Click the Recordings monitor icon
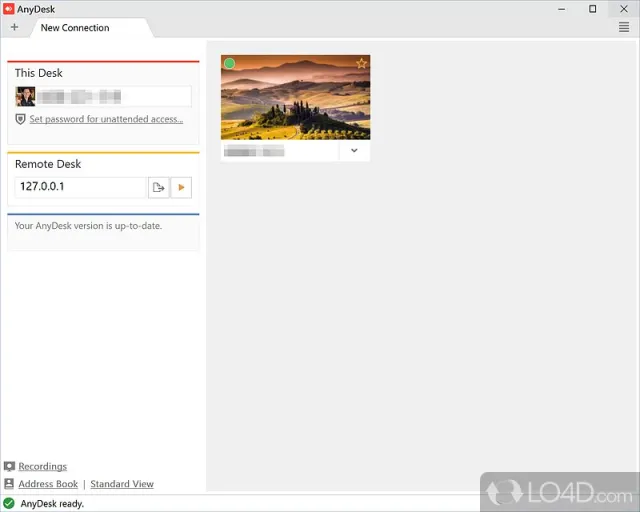 pyautogui.click(x=9, y=466)
